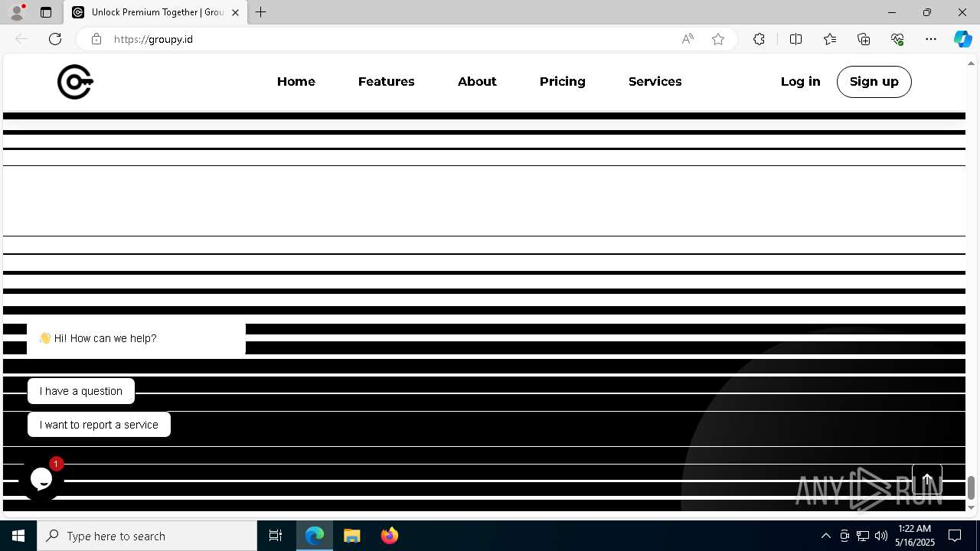Open Browser essentials heart icon
The height and width of the screenshot is (551, 980).
pyautogui.click(x=897, y=39)
